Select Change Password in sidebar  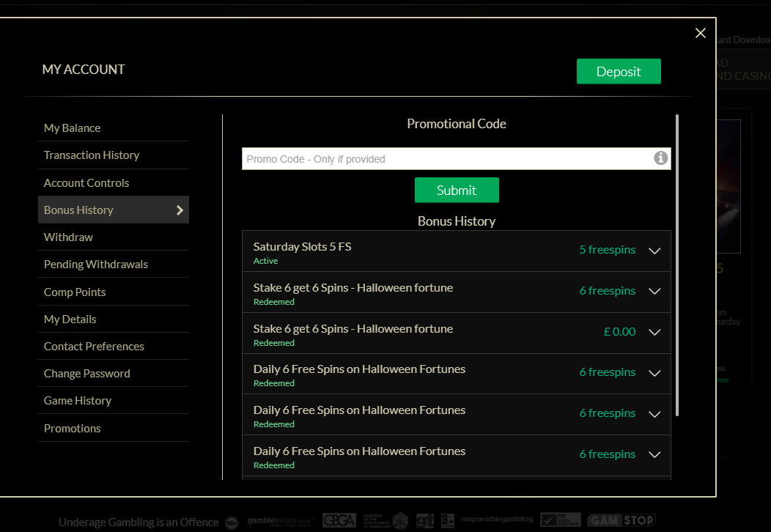87,374
